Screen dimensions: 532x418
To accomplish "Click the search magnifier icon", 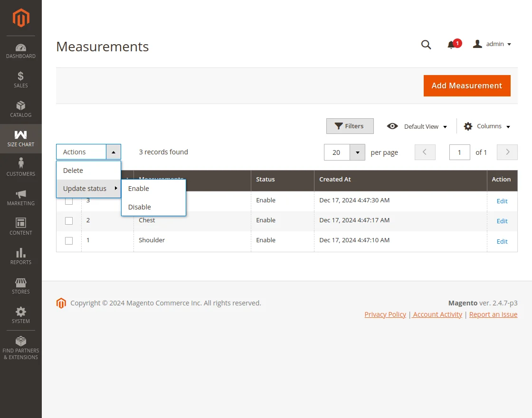I will [426, 45].
